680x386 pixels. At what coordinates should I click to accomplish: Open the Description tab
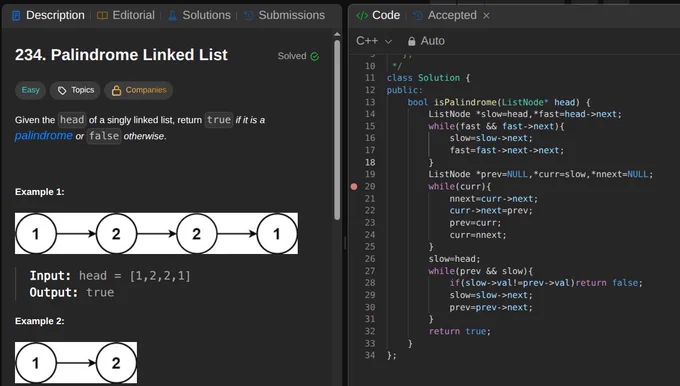[x=49, y=15]
